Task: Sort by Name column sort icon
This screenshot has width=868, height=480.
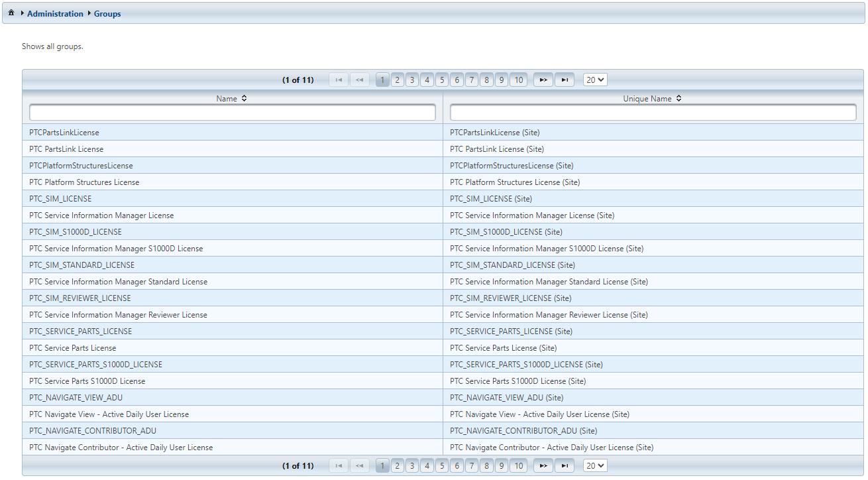Action: click(x=244, y=99)
